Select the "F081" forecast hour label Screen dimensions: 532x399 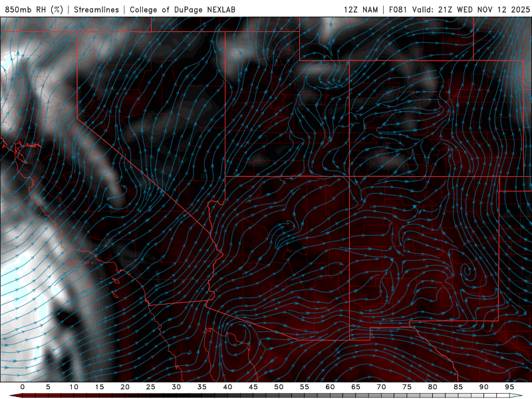398,9
